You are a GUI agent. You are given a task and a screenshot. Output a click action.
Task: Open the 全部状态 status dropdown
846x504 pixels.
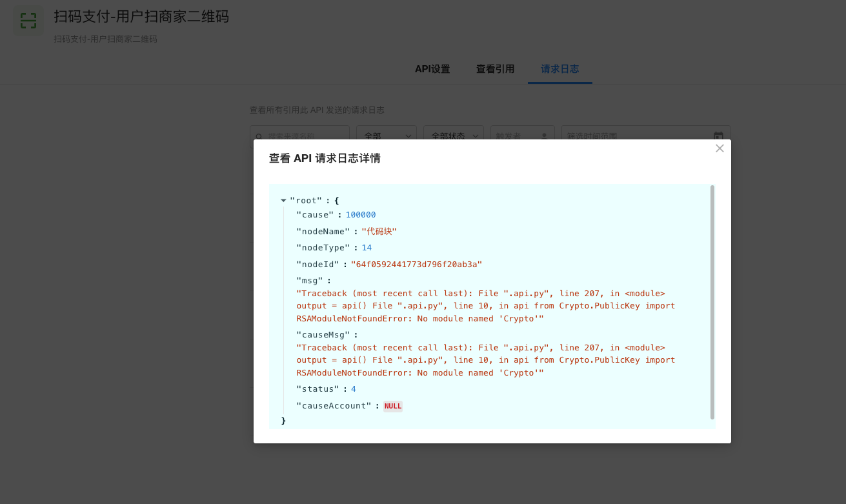pos(454,136)
